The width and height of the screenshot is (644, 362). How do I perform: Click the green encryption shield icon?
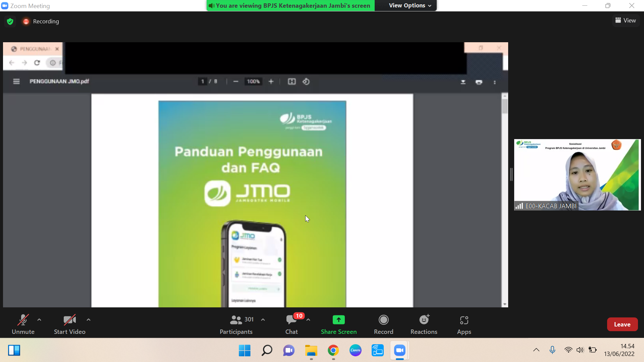click(10, 21)
